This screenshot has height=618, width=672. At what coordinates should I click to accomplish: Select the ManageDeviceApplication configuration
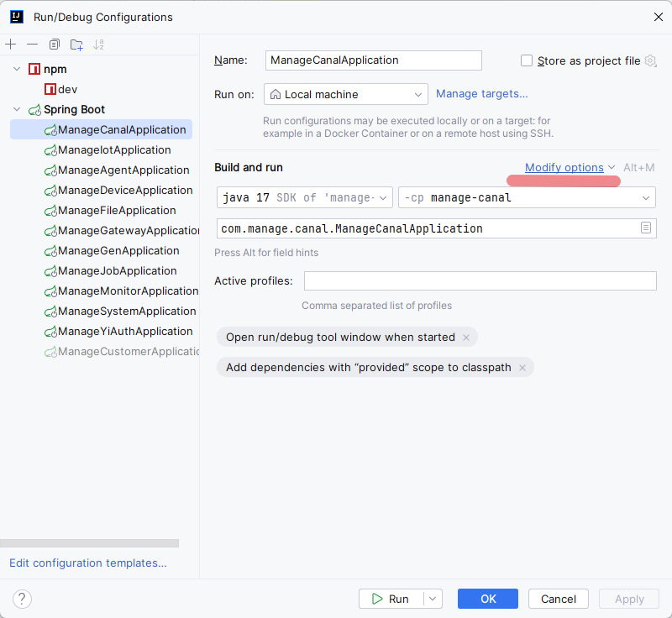pyautogui.click(x=118, y=190)
